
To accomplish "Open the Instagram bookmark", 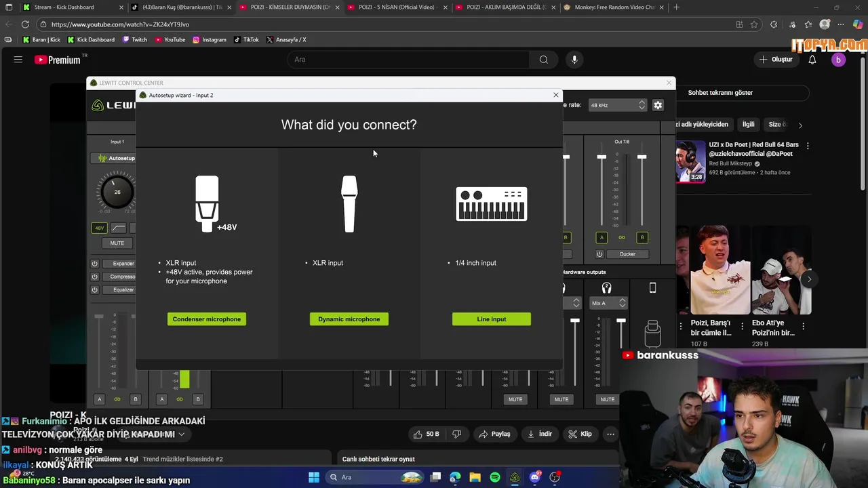I will coord(210,40).
